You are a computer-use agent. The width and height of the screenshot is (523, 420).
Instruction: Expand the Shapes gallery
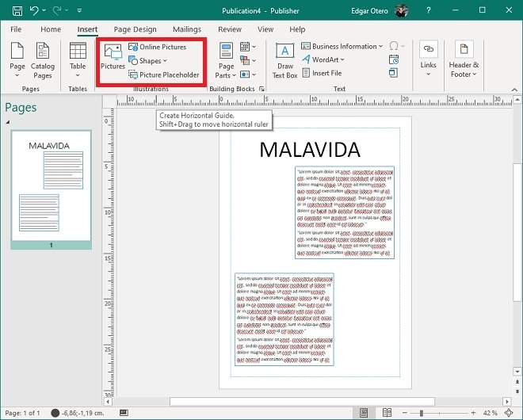point(147,61)
